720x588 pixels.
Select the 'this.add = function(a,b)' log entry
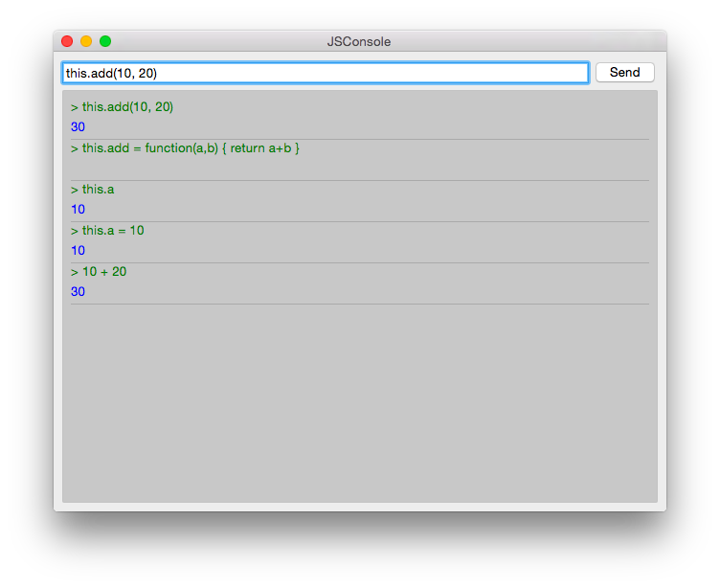coord(185,148)
